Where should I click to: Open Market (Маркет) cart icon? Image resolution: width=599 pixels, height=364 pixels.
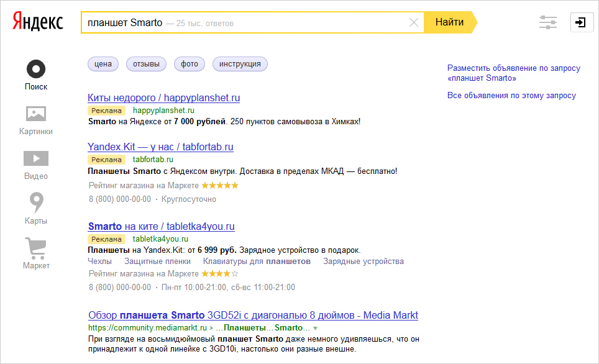pos(36,248)
